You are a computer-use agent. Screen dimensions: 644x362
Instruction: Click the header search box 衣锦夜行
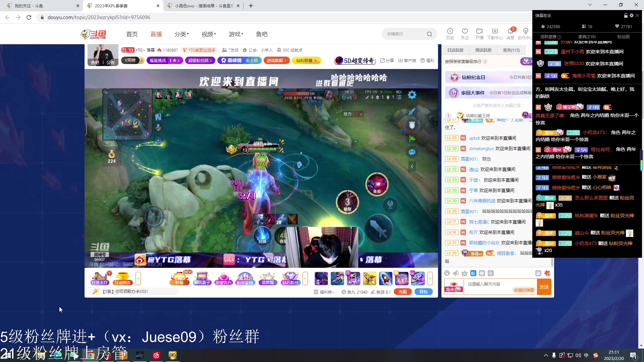tap(404, 34)
